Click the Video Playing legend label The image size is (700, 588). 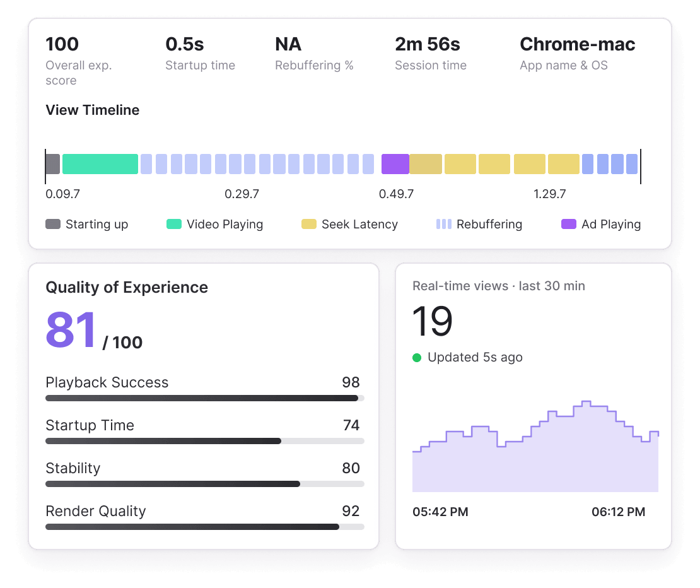pos(225,224)
